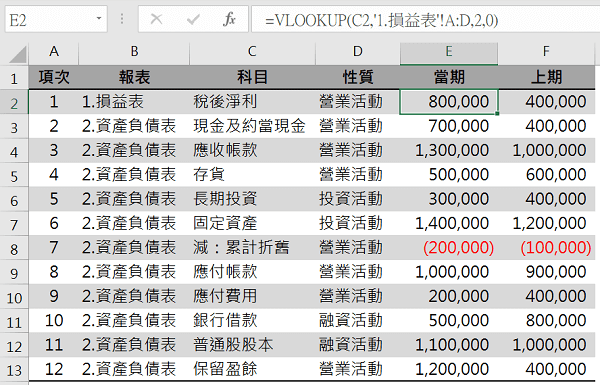Click the 700,000 cell

pos(449,126)
